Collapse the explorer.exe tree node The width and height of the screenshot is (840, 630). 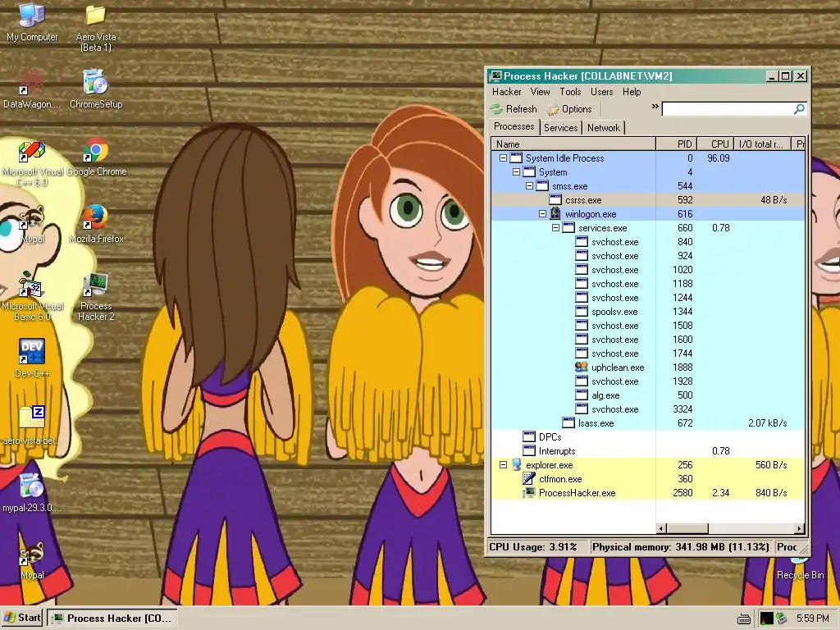tap(503, 464)
